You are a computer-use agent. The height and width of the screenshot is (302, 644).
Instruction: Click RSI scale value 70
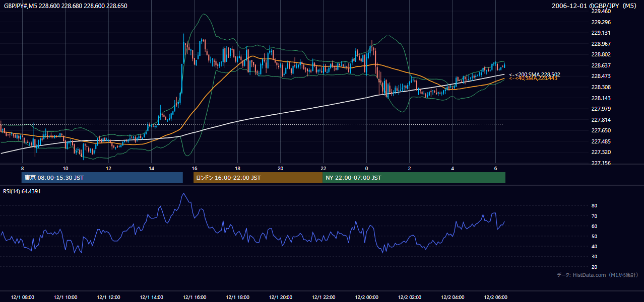tap(594, 216)
